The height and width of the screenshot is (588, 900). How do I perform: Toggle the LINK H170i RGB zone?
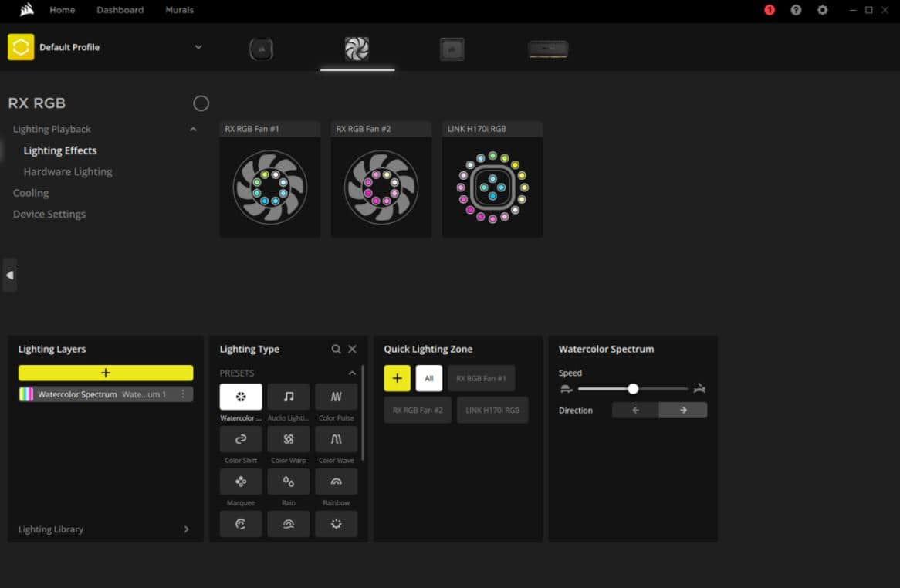click(x=492, y=411)
